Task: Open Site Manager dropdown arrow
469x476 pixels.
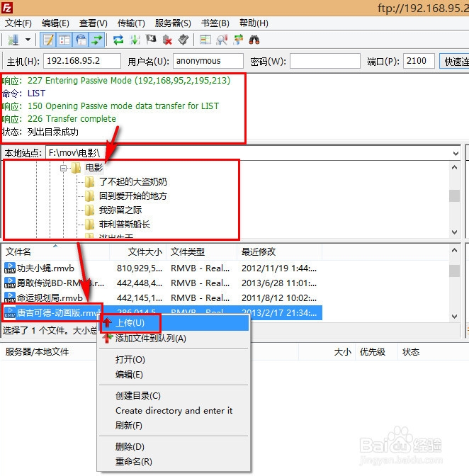Action: click(28, 40)
